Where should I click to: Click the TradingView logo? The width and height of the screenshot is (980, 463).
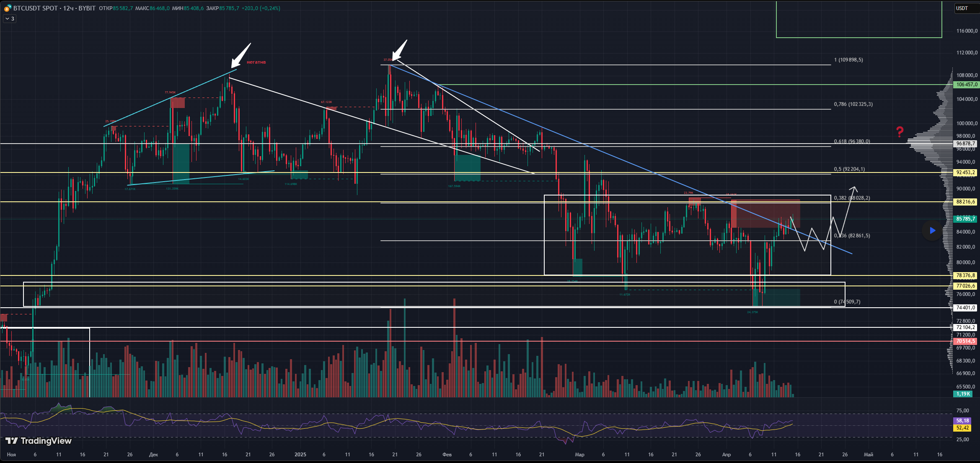coord(39,441)
